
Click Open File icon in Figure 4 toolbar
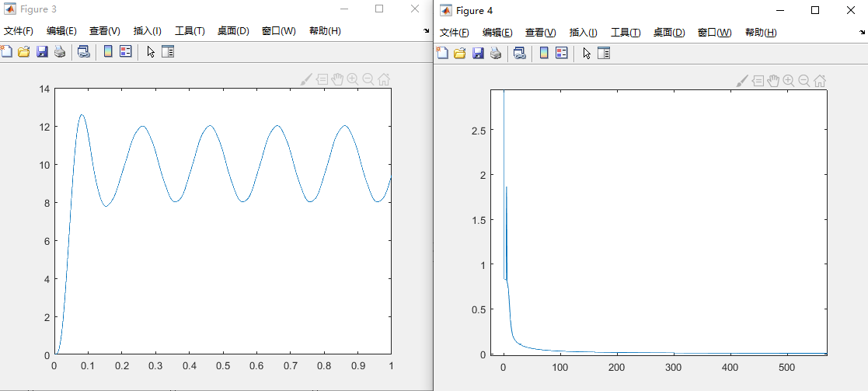click(x=460, y=53)
